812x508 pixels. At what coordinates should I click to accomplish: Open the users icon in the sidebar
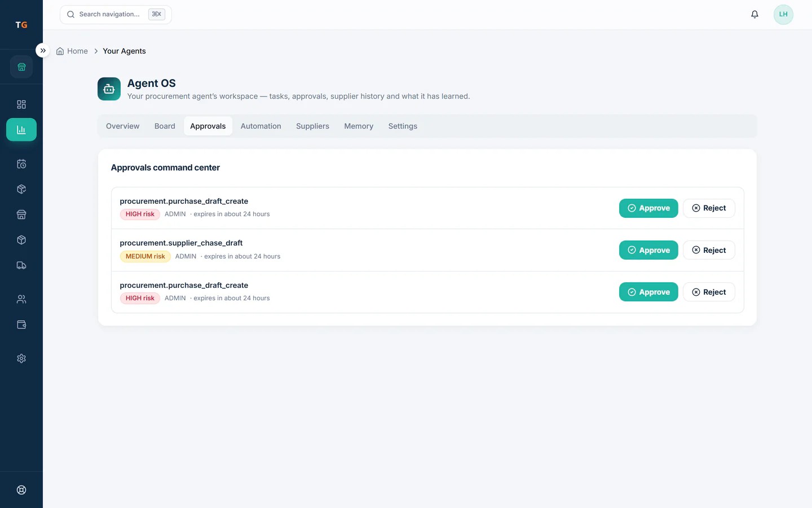21,299
